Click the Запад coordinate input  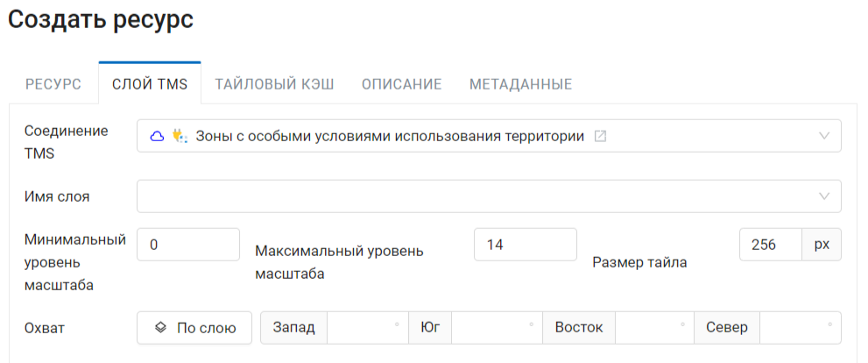pos(368,328)
